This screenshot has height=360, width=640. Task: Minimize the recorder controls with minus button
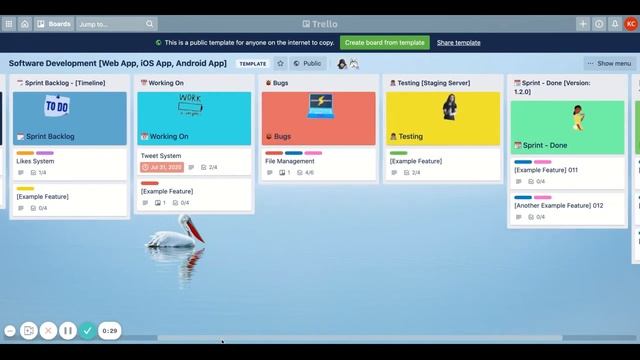coord(10,331)
